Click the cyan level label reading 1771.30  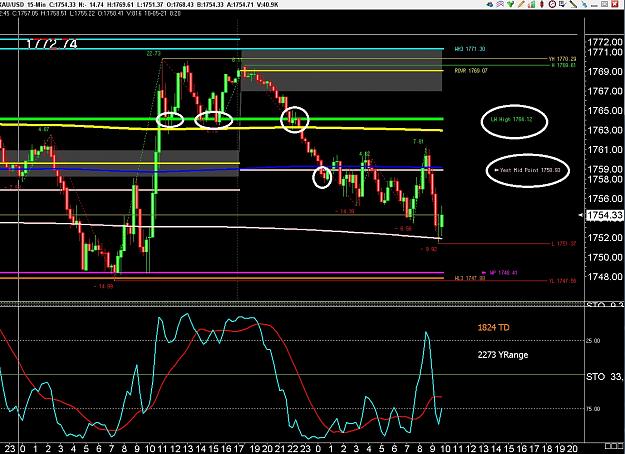click(470, 49)
